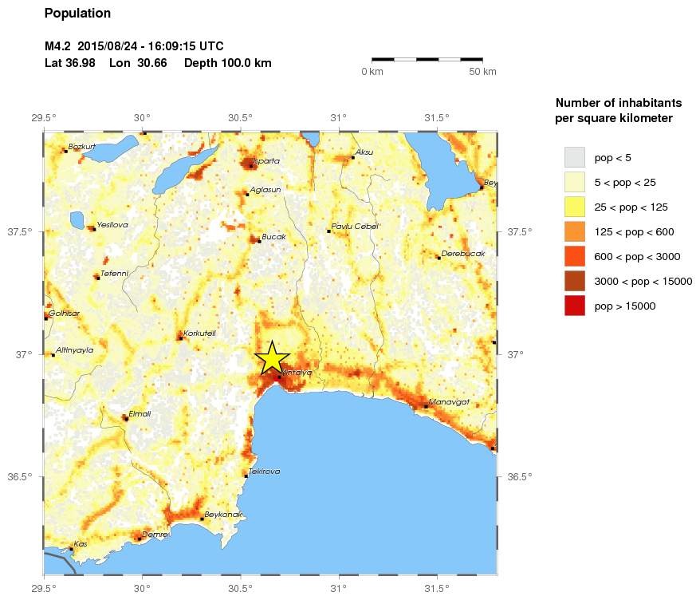
Task: Click the 'Lat 36.98' value
Action: point(69,63)
